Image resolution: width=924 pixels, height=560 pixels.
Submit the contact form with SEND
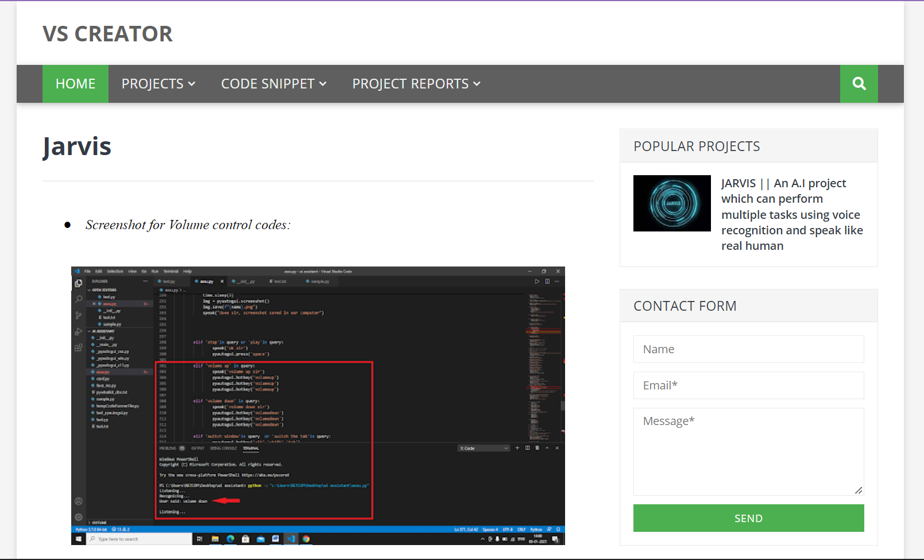pyautogui.click(x=748, y=518)
